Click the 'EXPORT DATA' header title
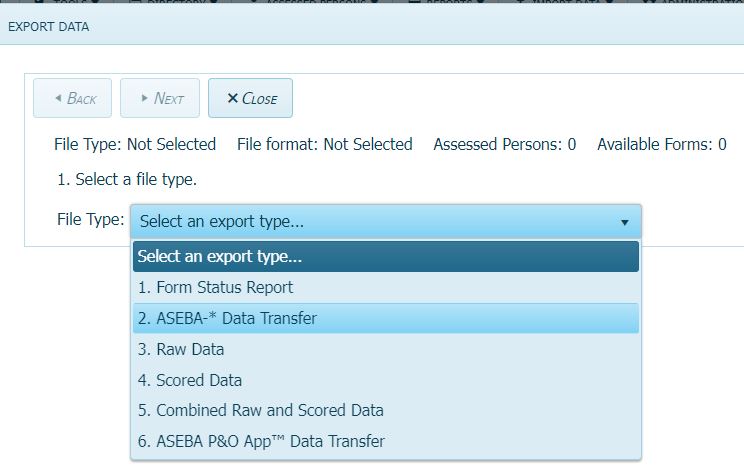Screen dimensions: 744x472 tap(48, 27)
